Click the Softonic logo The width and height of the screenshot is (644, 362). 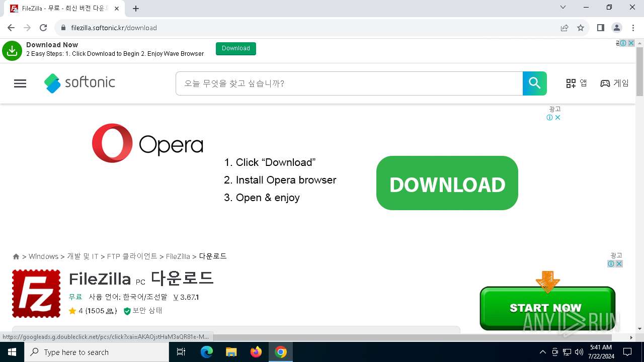[79, 83]
